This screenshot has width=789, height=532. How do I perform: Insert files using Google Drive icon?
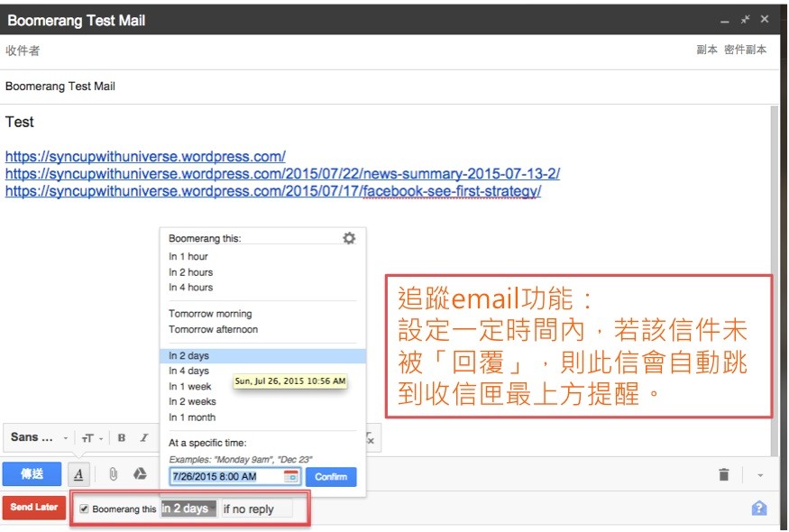coord(140,473)
